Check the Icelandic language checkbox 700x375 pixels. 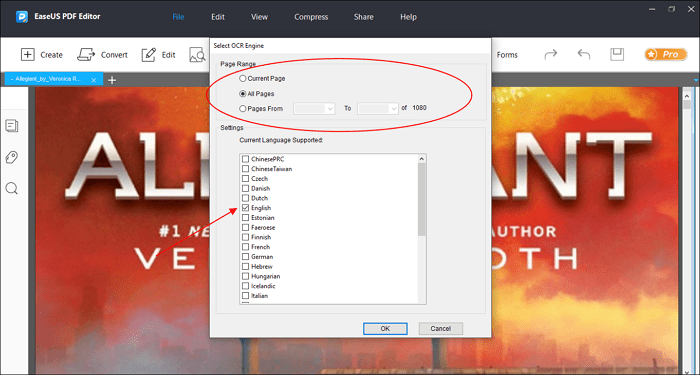245,286
